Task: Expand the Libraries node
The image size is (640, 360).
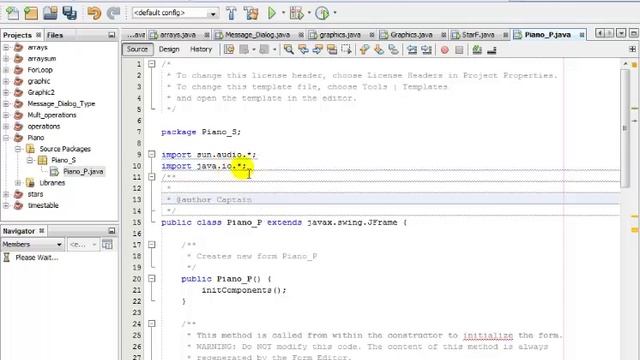Action: tap(18, 183)
